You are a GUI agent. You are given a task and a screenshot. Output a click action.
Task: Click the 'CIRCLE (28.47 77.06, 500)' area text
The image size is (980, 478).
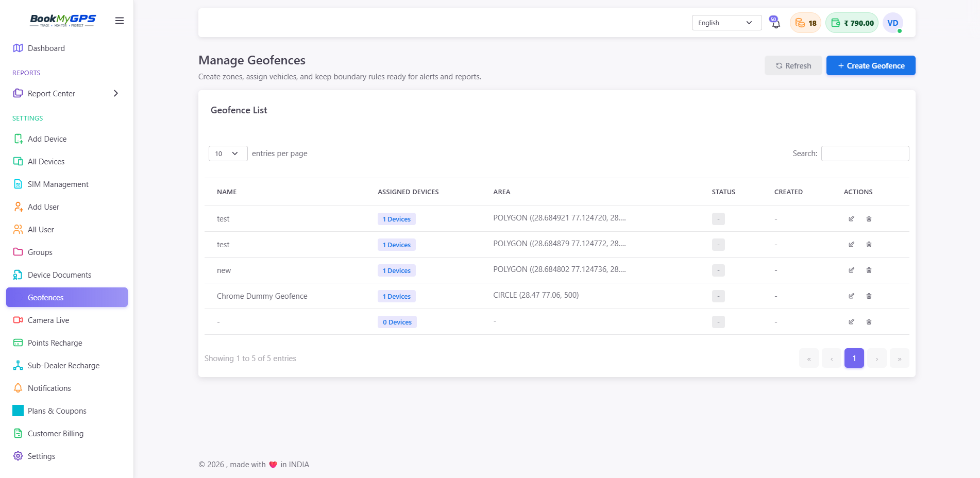[536, 295]
